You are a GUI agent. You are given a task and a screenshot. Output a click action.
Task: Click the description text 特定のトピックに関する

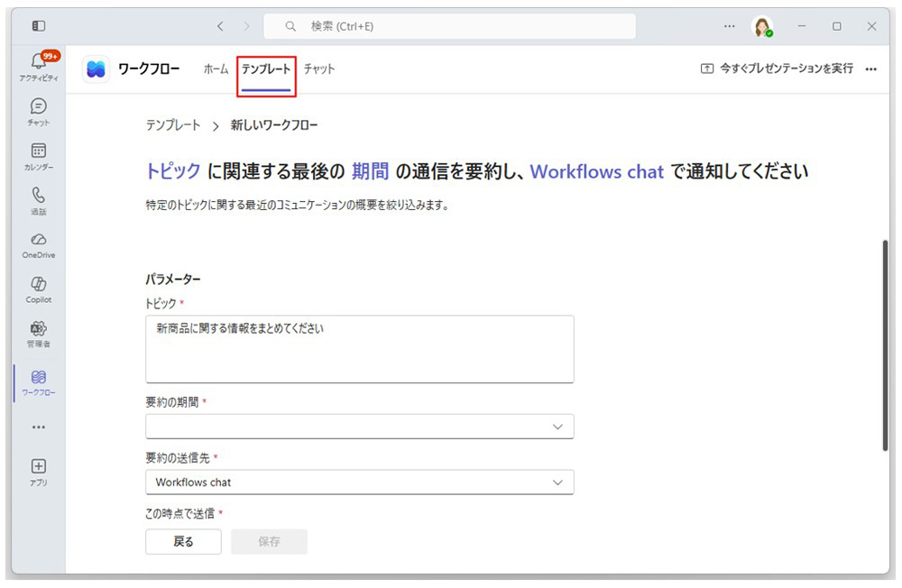click(298, 205)
